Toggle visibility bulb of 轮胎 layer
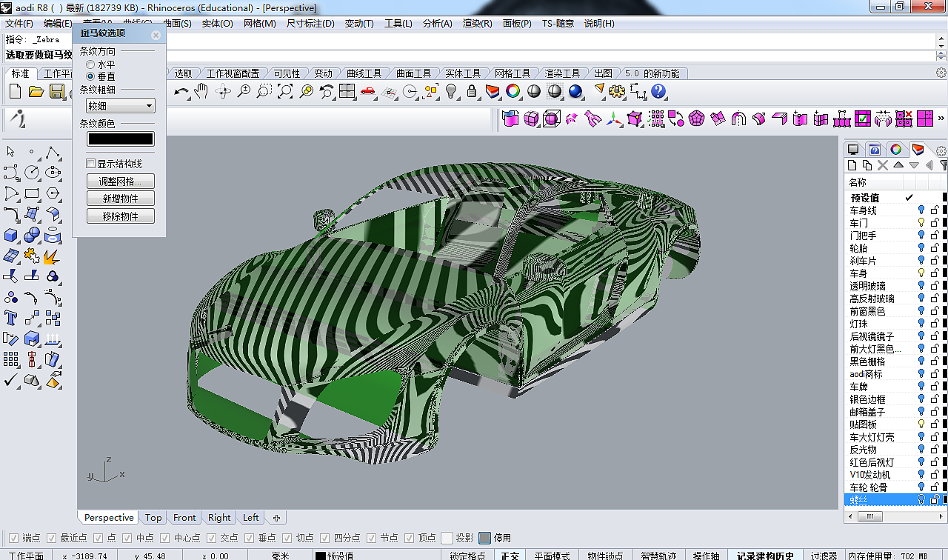 921,248
